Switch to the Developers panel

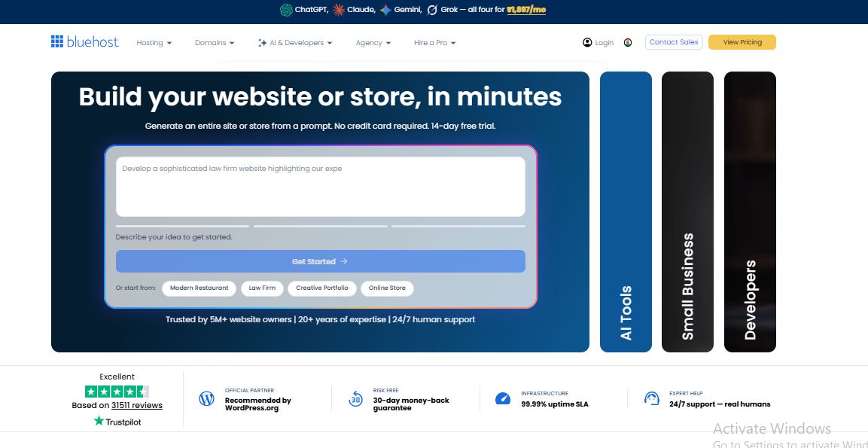click(x=750, y=212)
